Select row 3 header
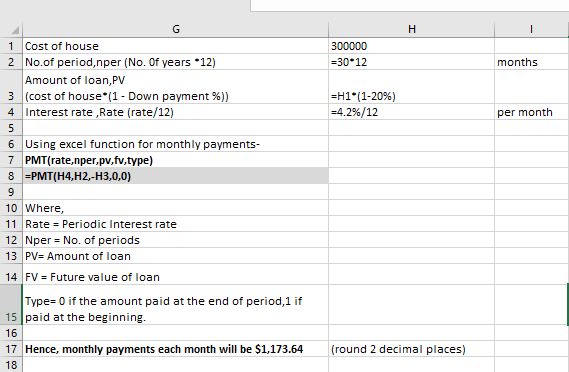 pyautogui.click(x=11, y=87)
